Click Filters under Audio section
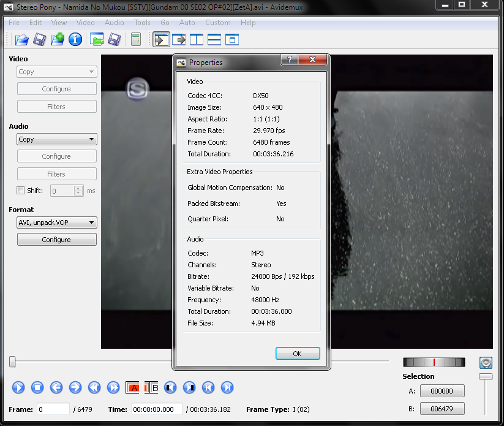 [56, 174]
